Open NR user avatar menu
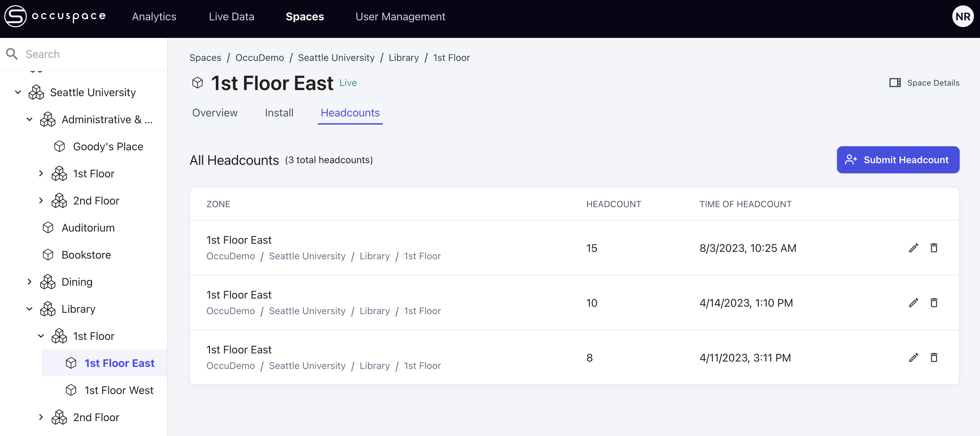The width and height of the screenshot is (980, 436). click(x=962, y=16)
